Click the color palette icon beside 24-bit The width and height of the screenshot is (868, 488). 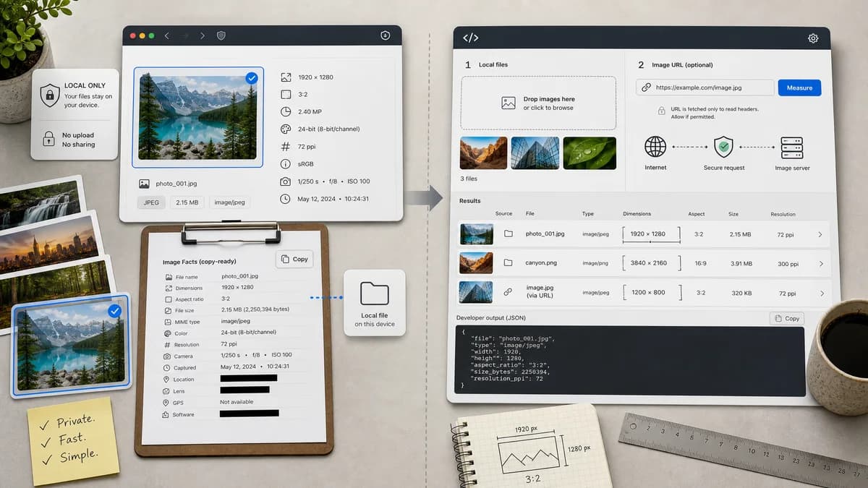285,129
